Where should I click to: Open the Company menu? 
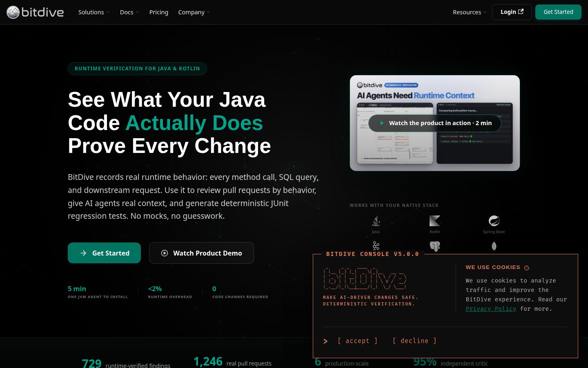(194, 12)
